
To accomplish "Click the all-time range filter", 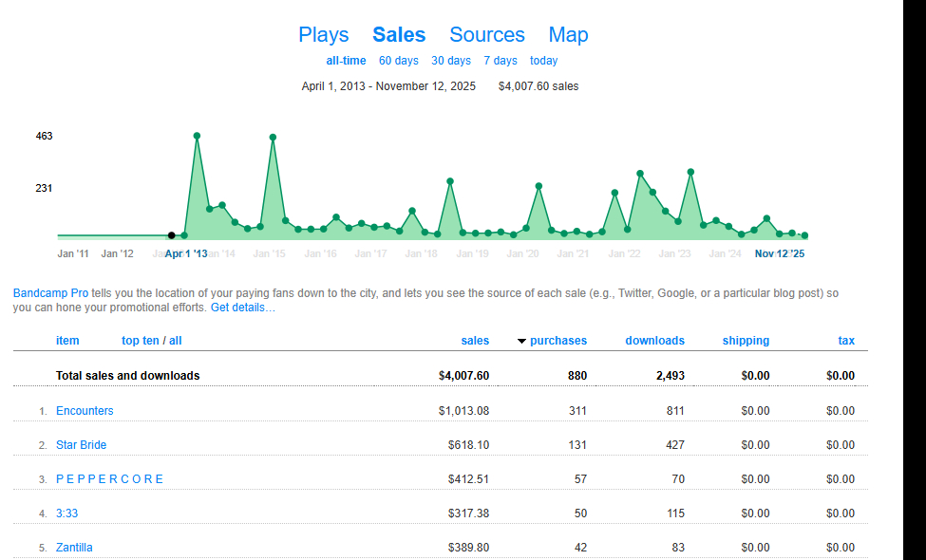I will (346, 61).
